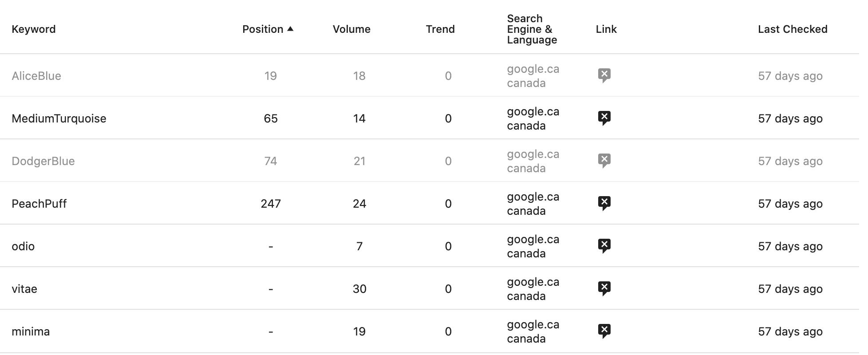The height and width of the screenshot is (355, 868).
Task: Open the MediumTurquoise keyword
Action: pyautogui.click(x=59, y=118)
